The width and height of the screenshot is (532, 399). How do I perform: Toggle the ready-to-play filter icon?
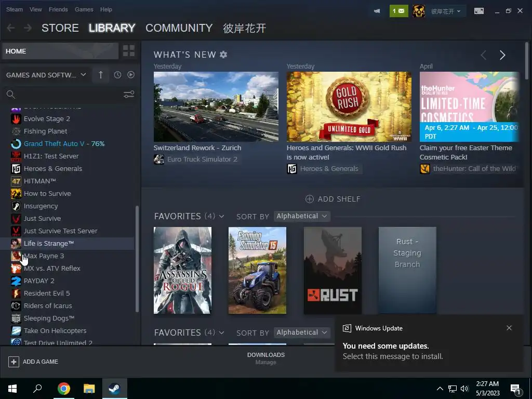pos(130,75)
